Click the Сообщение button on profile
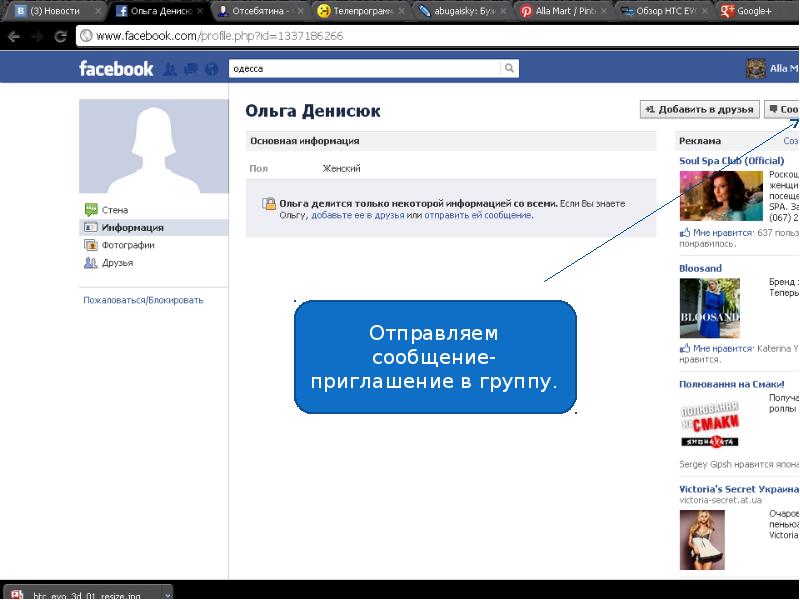The width and height of the screenshot is (800, 600). [783, 110]
